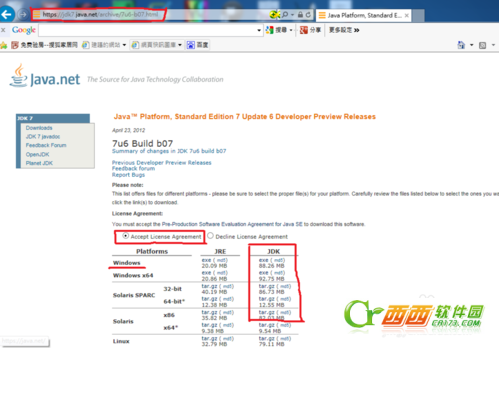Click the lock security icon in address bar
The image size is (499, 407).
pos(300,15)
